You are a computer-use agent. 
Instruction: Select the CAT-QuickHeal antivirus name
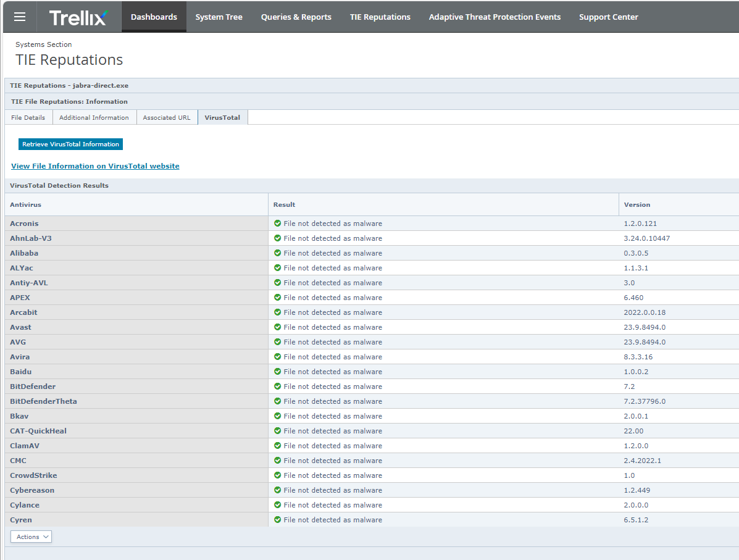pos(38,431)
